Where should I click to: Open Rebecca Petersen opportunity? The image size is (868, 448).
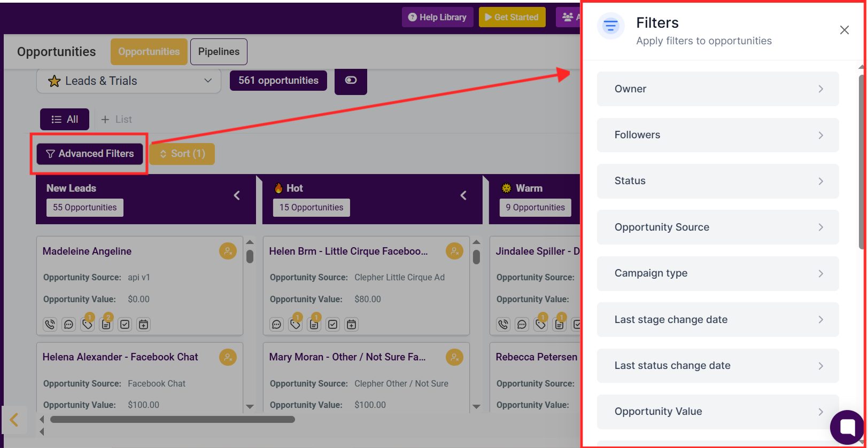[537, 357]
